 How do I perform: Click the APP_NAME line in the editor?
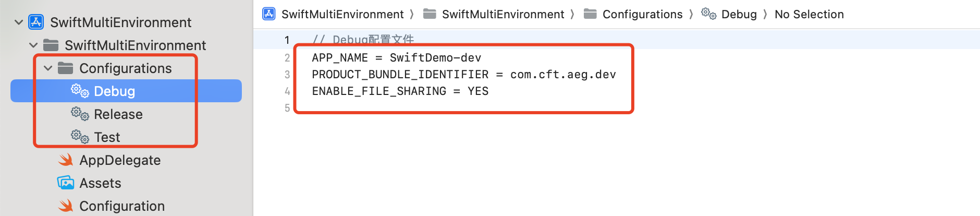[x=396, y=57]
